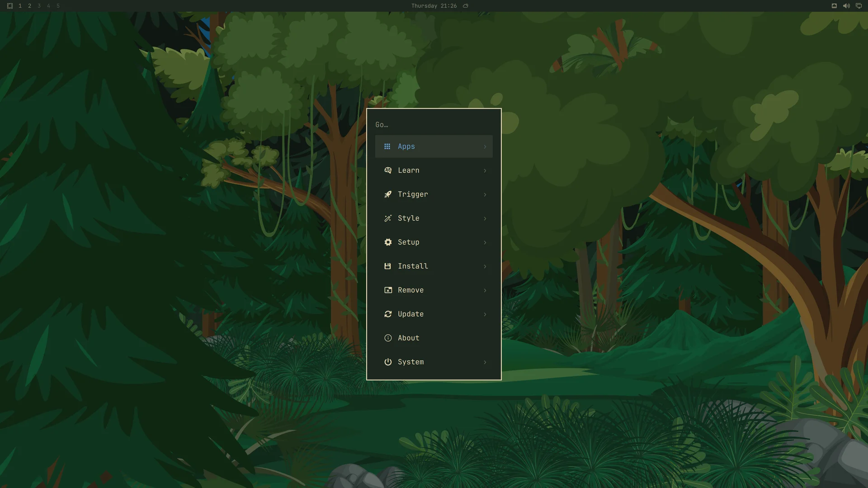The width and height of the screenshot is (868, 488).
Task: Open the volume control in top bar
Action: 846,6
